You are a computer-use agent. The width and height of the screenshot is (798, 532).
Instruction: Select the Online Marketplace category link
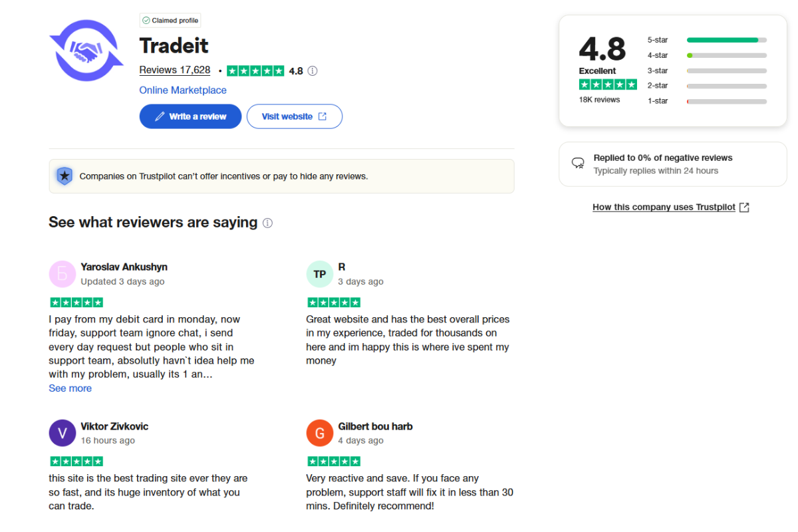pos(182,90)
